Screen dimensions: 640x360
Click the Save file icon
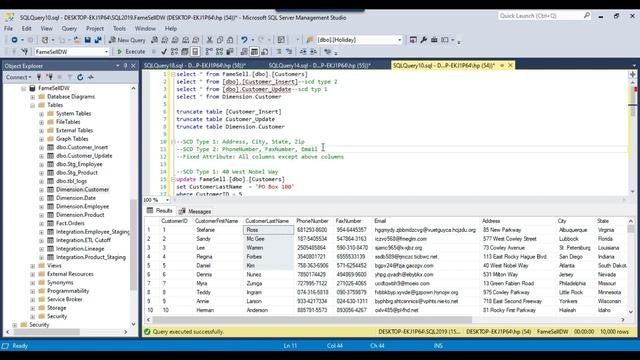[x=87, y=40]
